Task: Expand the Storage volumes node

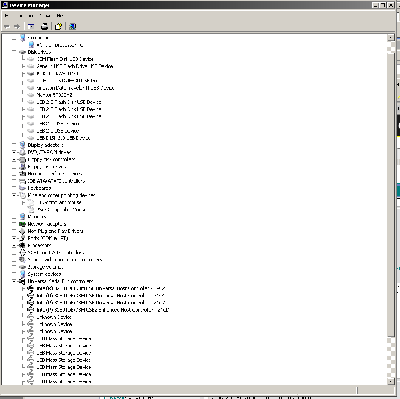Action: (14, 267)
